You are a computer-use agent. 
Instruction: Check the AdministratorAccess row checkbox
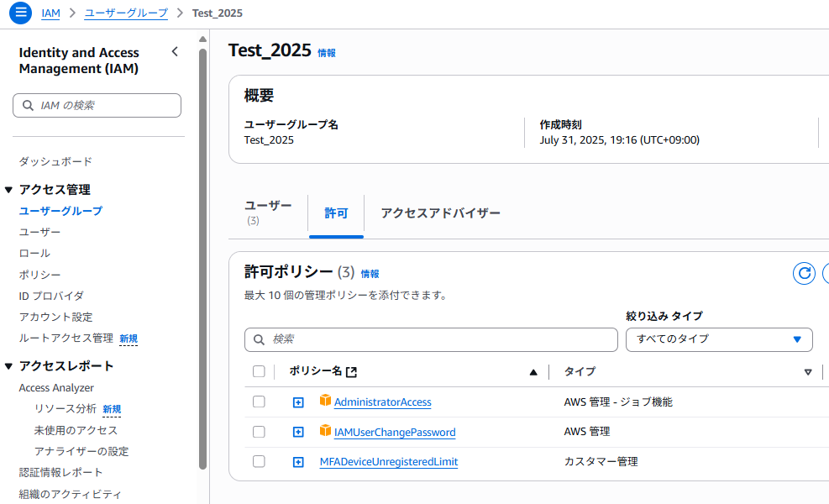tap(259, 402)
